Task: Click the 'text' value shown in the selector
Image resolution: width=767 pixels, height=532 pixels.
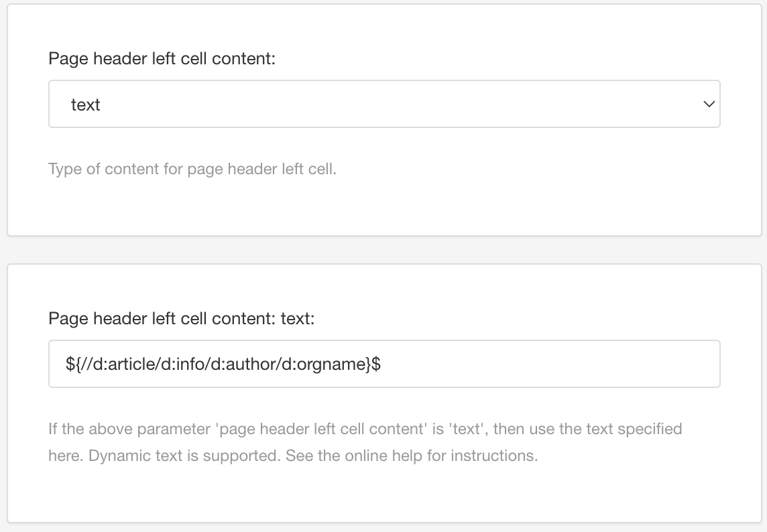Action: click(86, 104)
